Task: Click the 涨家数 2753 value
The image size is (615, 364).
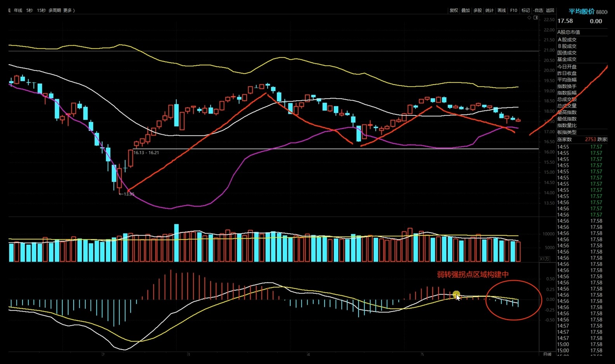Action: tap(590, 139)
